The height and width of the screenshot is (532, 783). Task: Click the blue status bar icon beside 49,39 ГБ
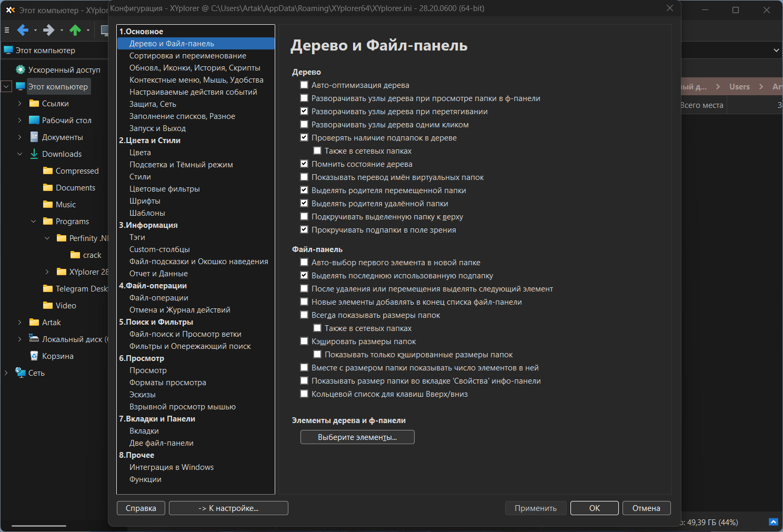click(x=773, y=522)
